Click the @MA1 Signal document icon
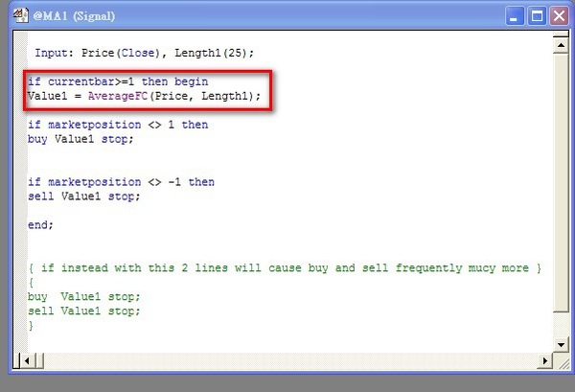 pos(21,15)
